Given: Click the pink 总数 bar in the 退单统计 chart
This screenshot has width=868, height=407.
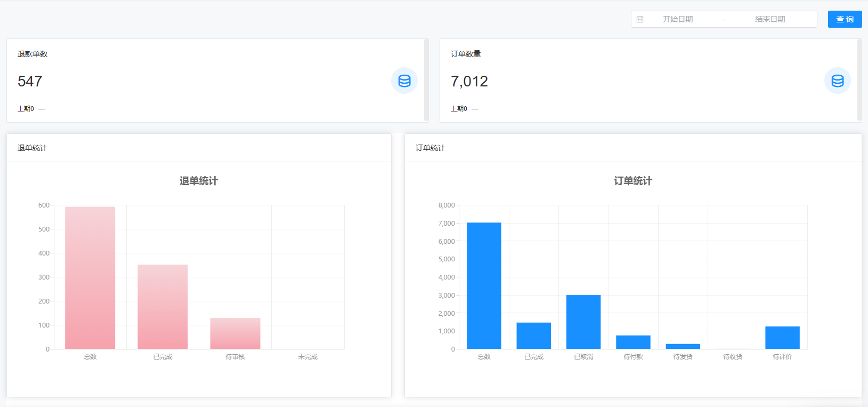Looking at the screenshot, I should pyautogui.click(x=90, y=278).
